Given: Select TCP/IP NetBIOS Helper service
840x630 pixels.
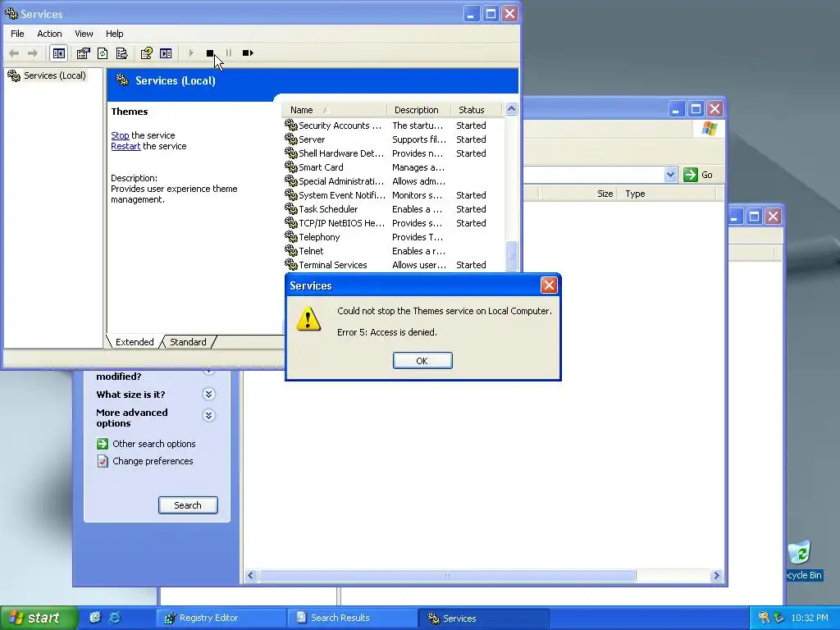Looking at the screenshot, I should tap(393, 223).
